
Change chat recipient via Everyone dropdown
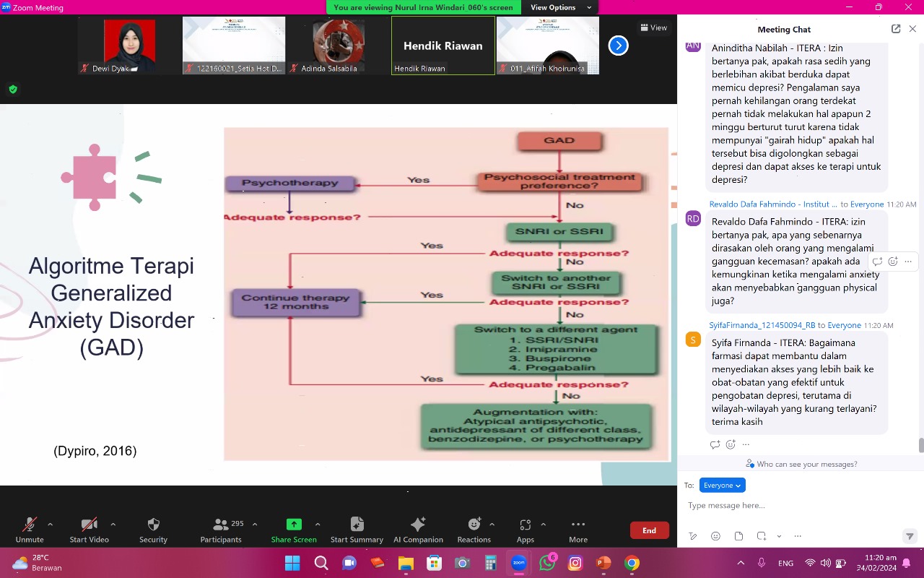pos(722,486)
